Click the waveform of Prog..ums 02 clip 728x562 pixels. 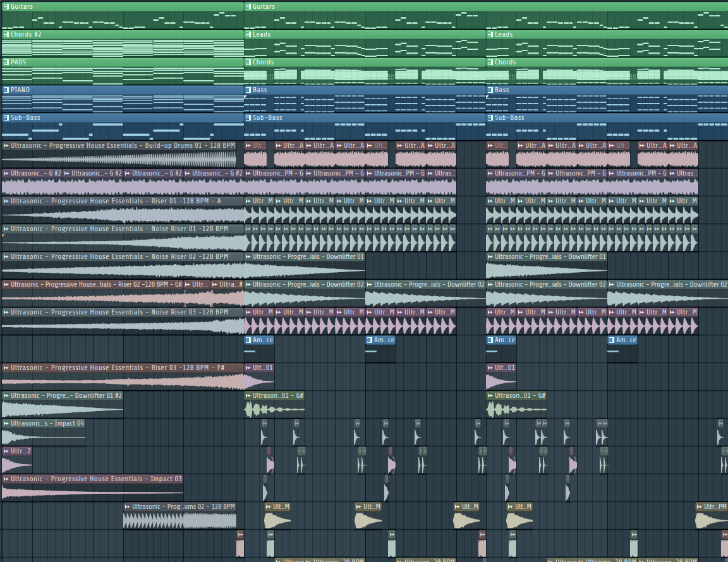click(179, 521)
